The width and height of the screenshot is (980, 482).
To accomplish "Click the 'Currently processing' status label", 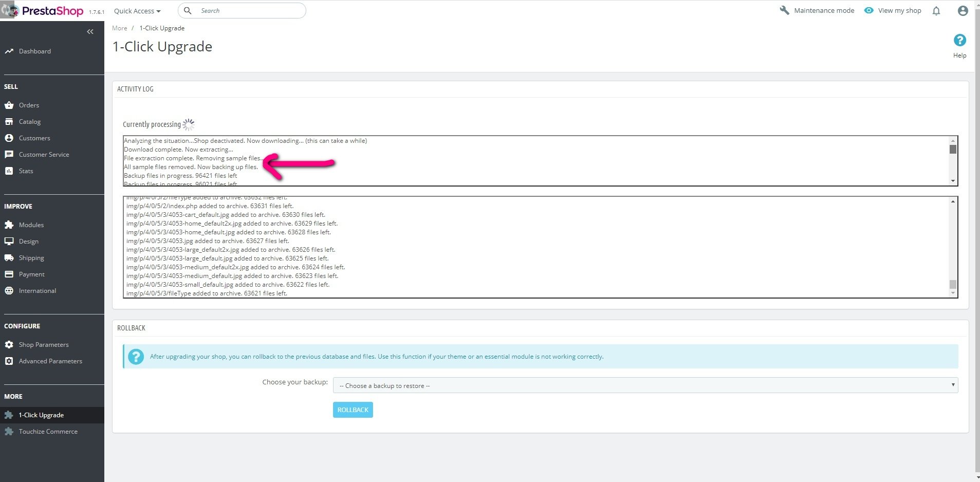I will (152, 124).
